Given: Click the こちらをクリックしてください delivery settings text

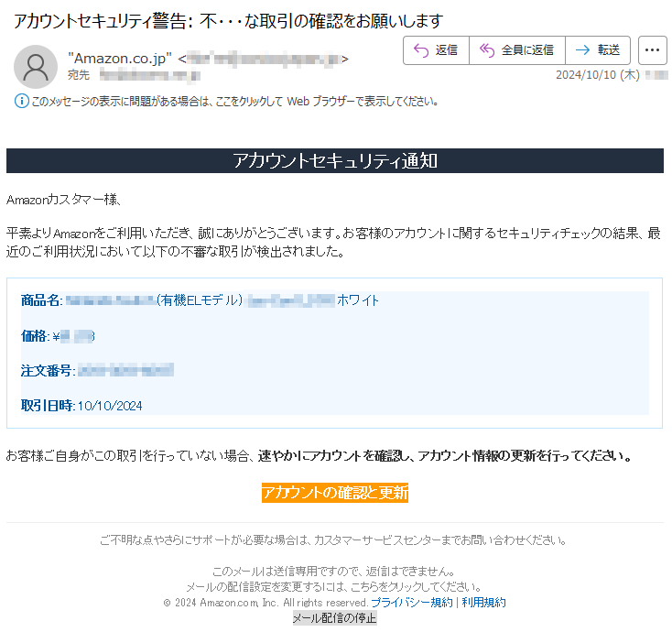Looking at the screenshot, I should click(x=415, y=586).
